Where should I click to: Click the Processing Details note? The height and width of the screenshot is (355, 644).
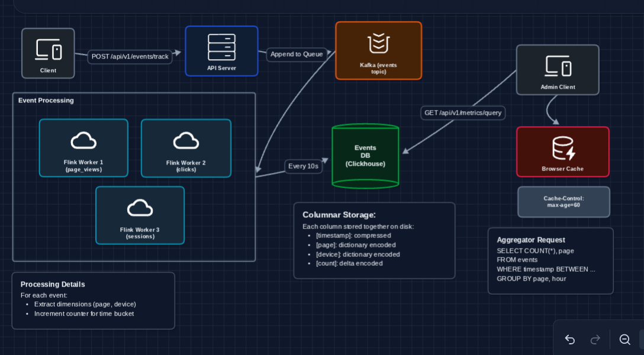pos(93,300)
